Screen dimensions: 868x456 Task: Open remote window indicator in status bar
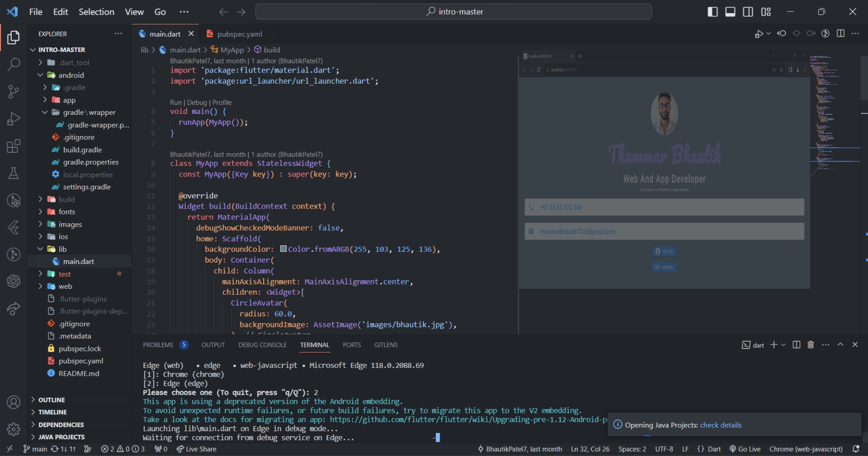pos(10,449)
